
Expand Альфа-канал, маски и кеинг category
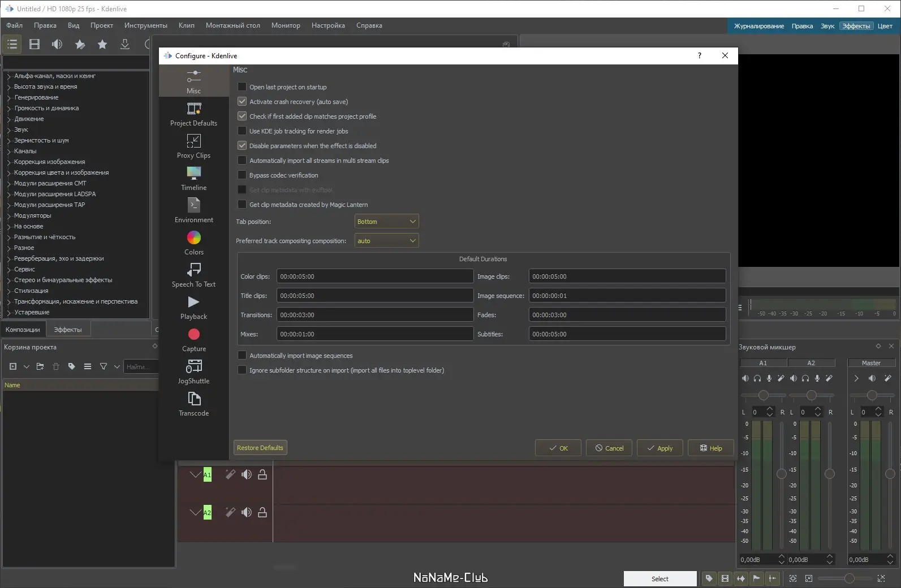[x=9, y=76]
